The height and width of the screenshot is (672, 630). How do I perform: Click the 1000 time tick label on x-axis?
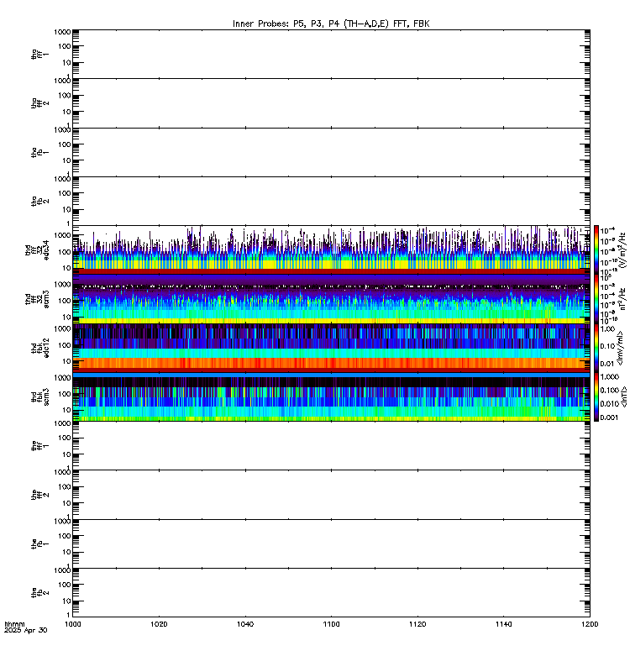coord(72,624)
